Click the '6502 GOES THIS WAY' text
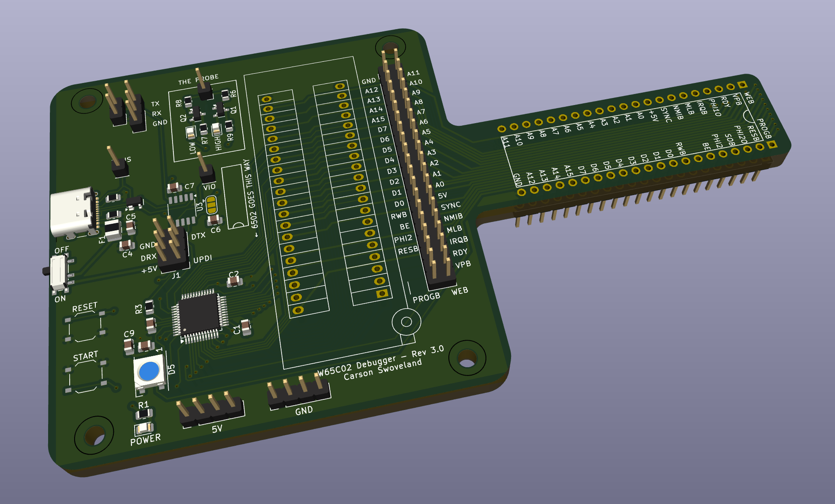This screenshot has width=835, height=504. coord(250,194)
